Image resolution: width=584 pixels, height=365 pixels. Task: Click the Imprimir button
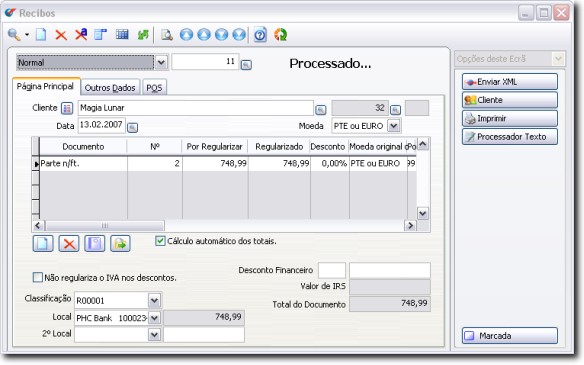(x=510, y=118)
